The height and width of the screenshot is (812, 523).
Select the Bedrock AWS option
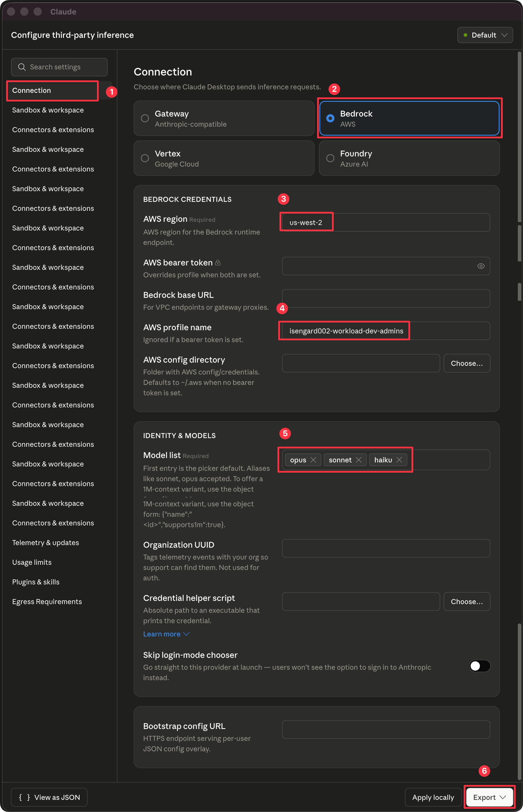409,118
